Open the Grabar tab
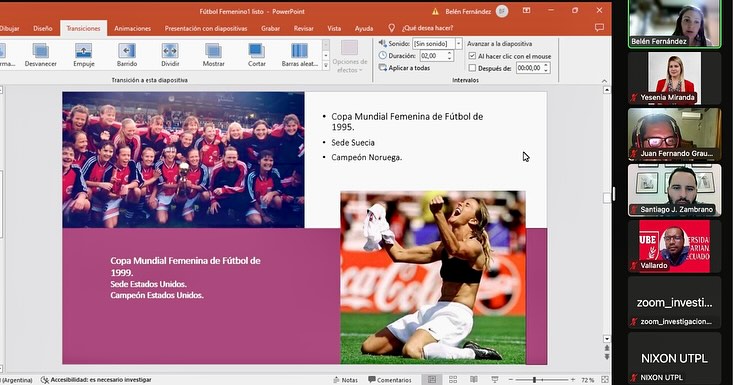 270,29
